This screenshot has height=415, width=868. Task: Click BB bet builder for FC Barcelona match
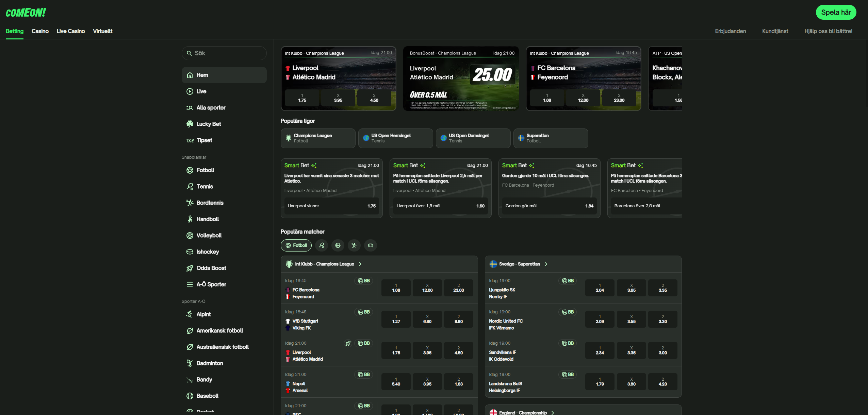point(364,281)
